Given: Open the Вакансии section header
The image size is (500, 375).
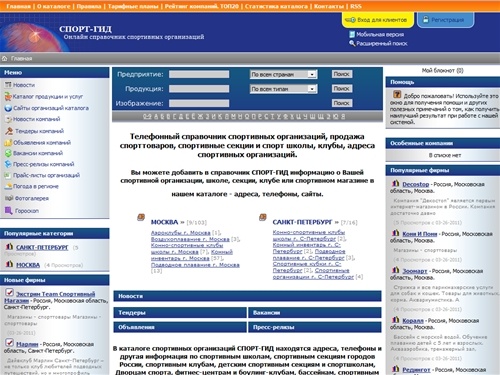Looking at the screenshot, I should click(315, 313).
